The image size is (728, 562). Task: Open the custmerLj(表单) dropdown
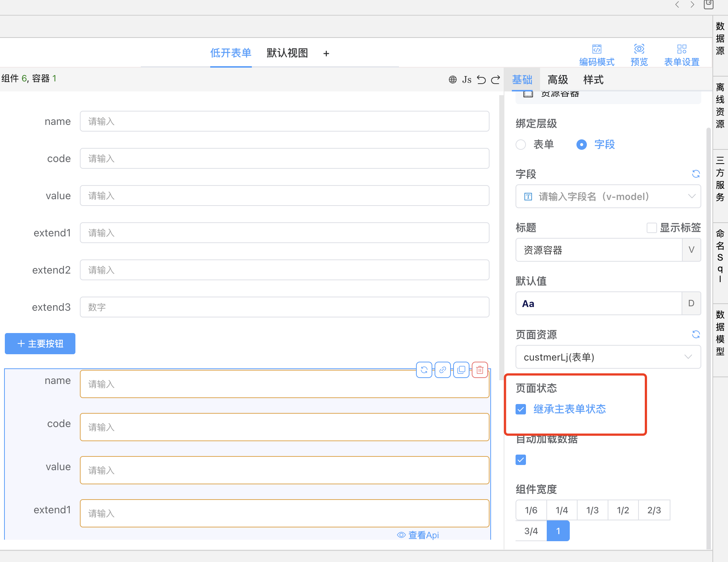pyautogui.click(x=608, y=357)
